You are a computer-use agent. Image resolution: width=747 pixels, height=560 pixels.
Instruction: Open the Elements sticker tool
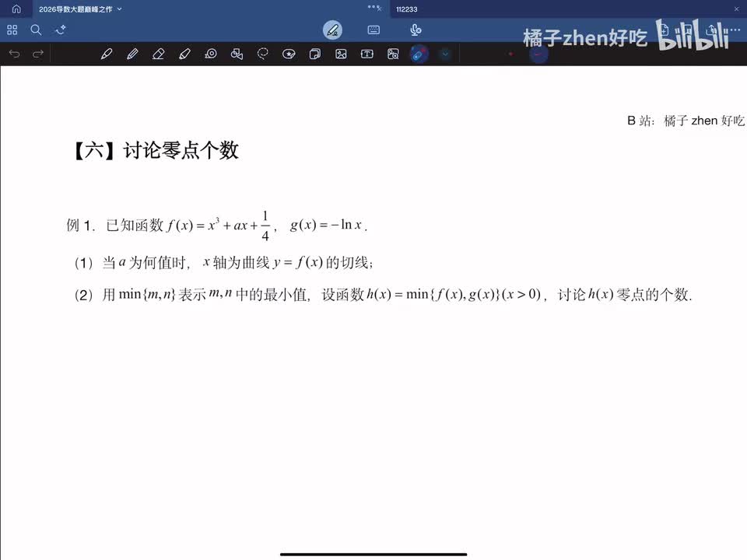[x=289, y=54]
